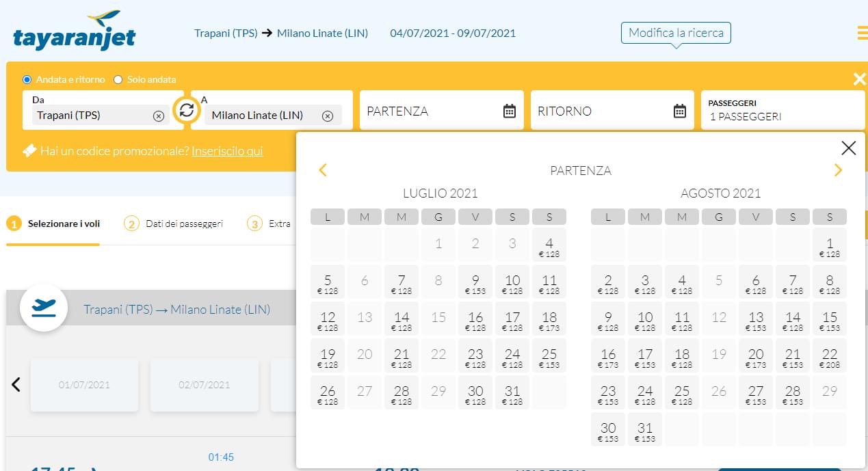Go to previous month in calendar
The width and height of the screenshot is (868, 471).
[323, 170]
